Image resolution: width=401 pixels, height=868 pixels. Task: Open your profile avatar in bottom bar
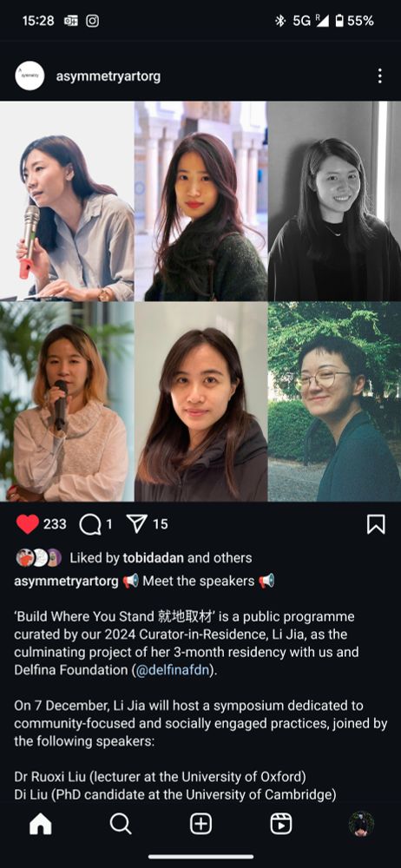pos(361,825)
